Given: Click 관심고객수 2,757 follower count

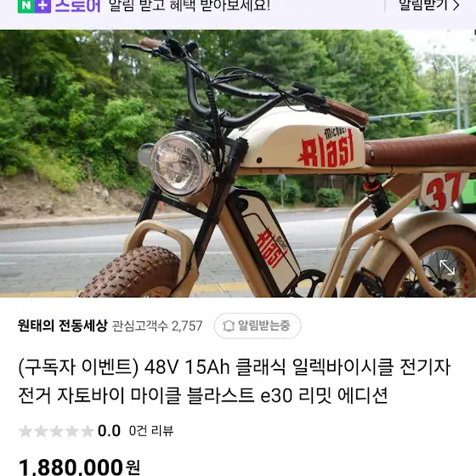Looking at the screenshot, I should 157,326.
